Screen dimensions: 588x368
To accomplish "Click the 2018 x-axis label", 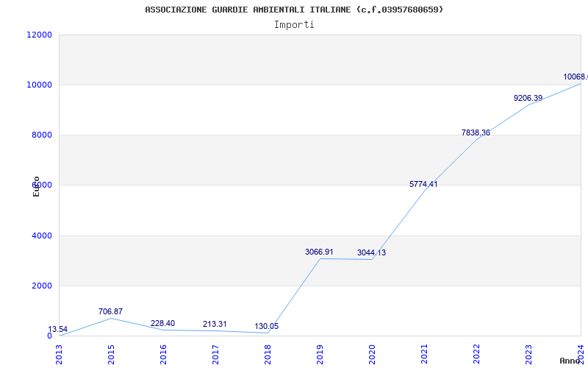I will coord(268,354).
